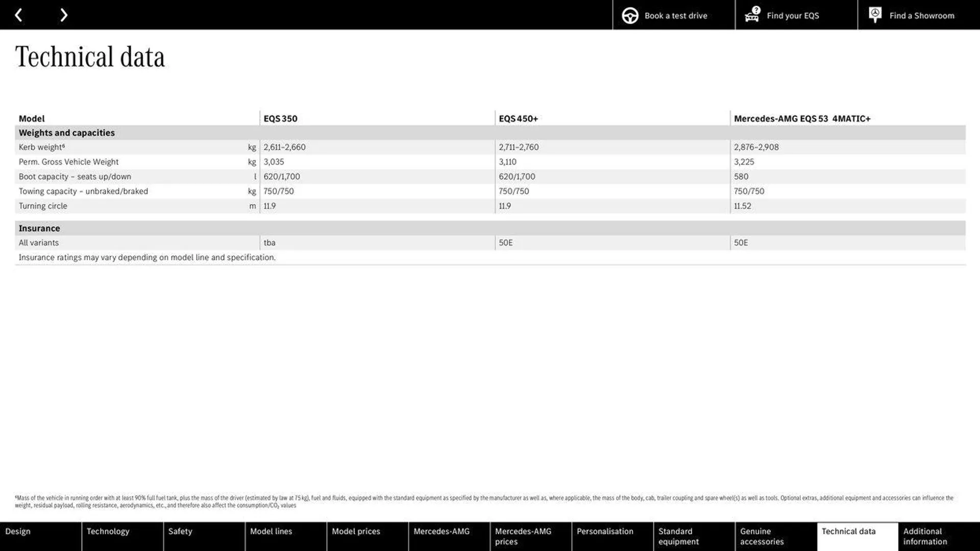
Task: Click the Personalisation navigation tab
Action: [x=604, y=536]
